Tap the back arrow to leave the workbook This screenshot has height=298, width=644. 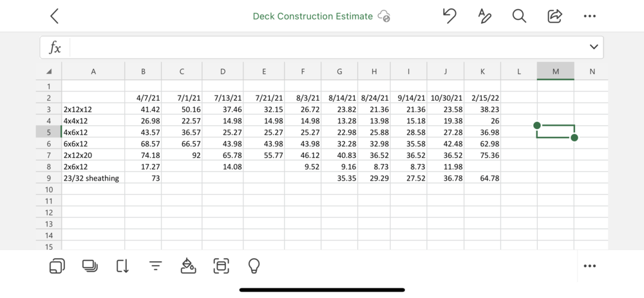(x=55, y=16)
